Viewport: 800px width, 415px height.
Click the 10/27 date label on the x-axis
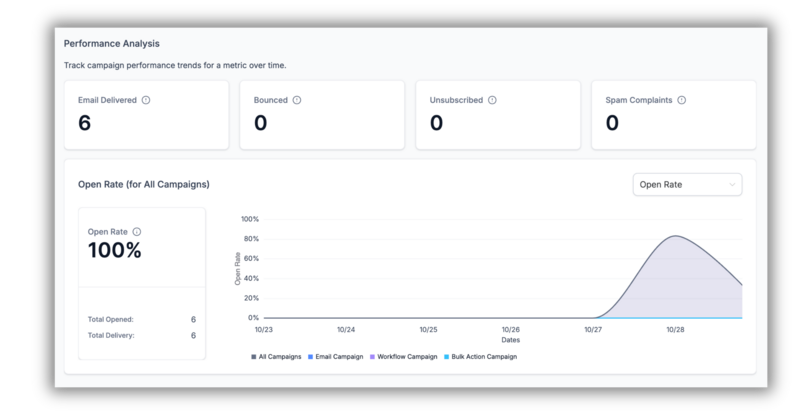click(x=593, y=329)
